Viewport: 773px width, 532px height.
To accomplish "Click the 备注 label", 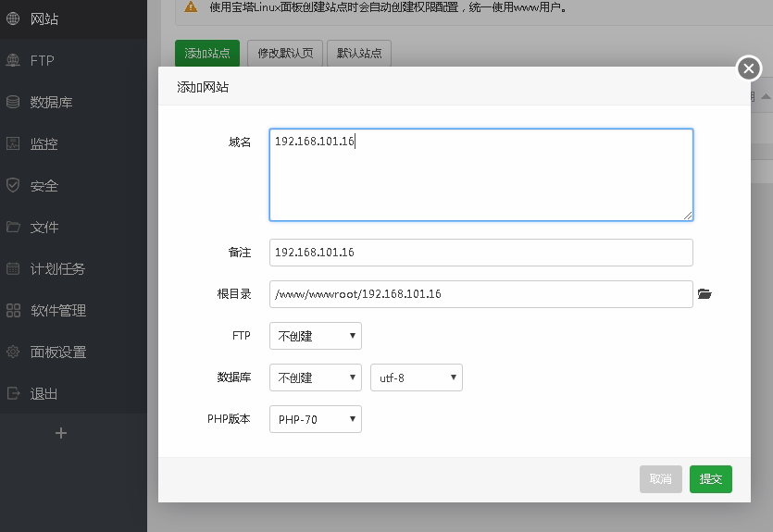I will [240, 253].
